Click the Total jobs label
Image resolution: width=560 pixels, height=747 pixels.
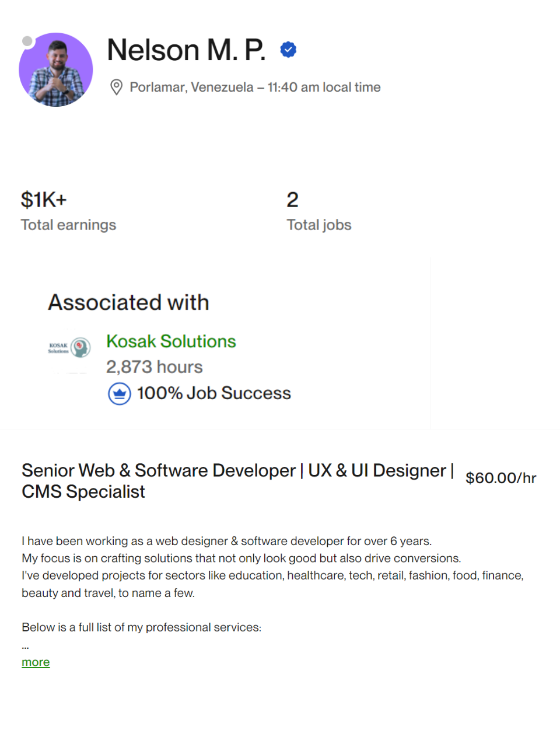pyautogui.click(x=319, y=225)
